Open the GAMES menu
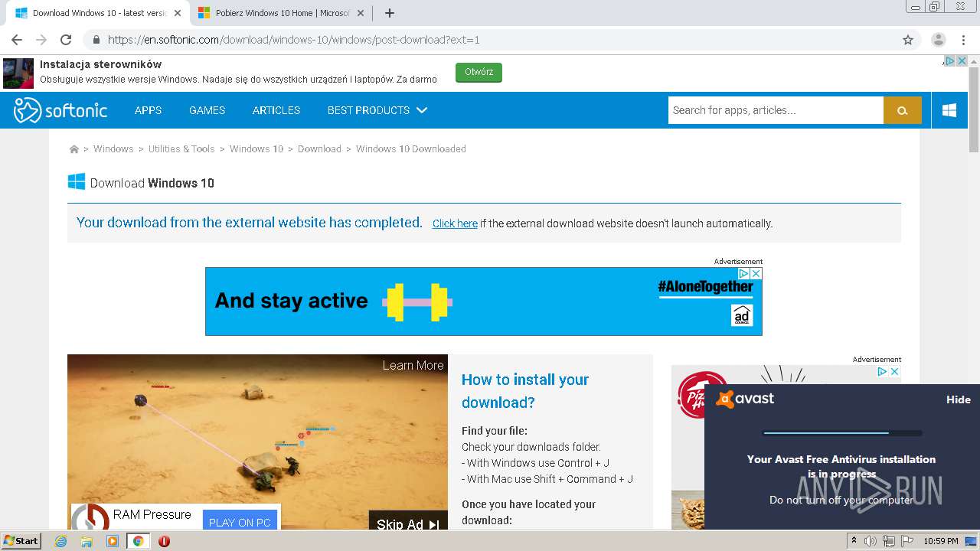Viewport: 980px width, 551px height. [207, 110]
